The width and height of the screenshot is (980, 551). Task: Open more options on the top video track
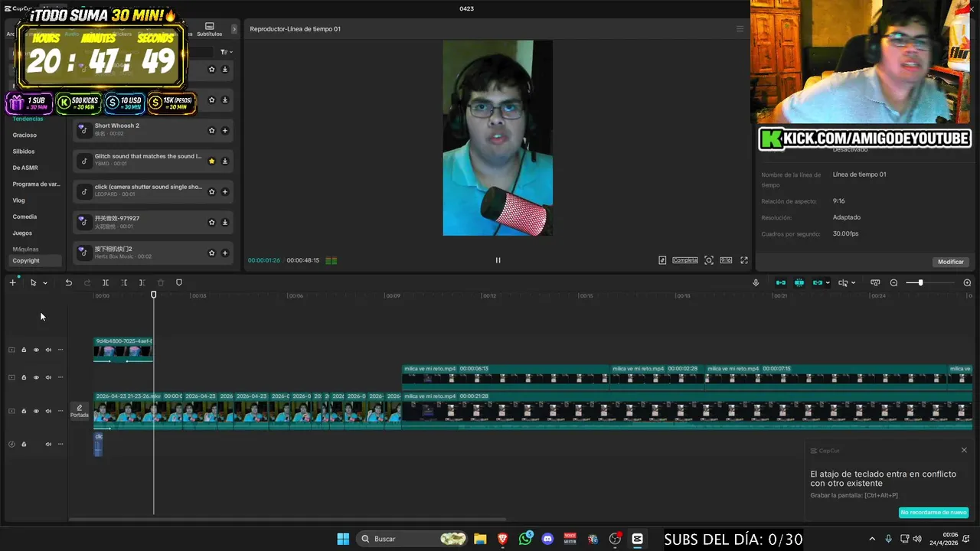point(60,350)
